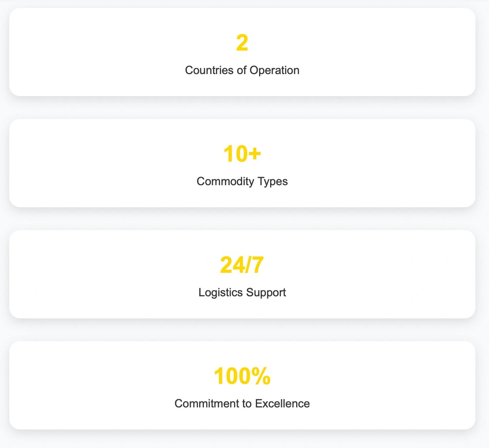Select the word Commitment
Viewport: 489px width, 448px height.
point(207,403)
